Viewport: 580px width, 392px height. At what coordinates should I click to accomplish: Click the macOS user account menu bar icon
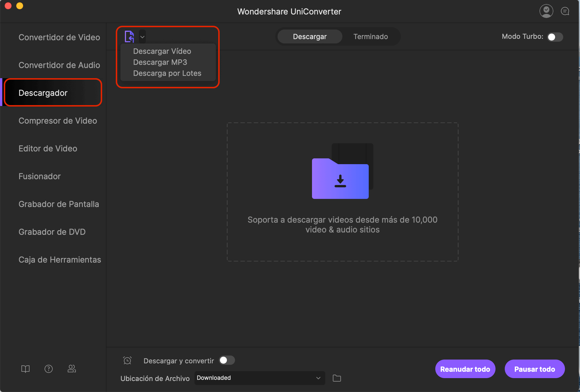click(x=547, y=10)
